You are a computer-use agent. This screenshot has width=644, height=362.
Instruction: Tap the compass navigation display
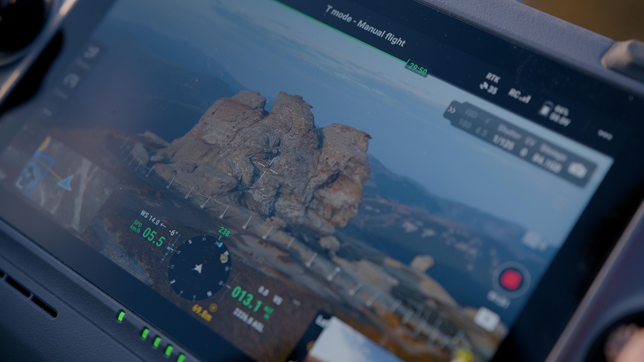pyautogui.click(x=199, y=268)
